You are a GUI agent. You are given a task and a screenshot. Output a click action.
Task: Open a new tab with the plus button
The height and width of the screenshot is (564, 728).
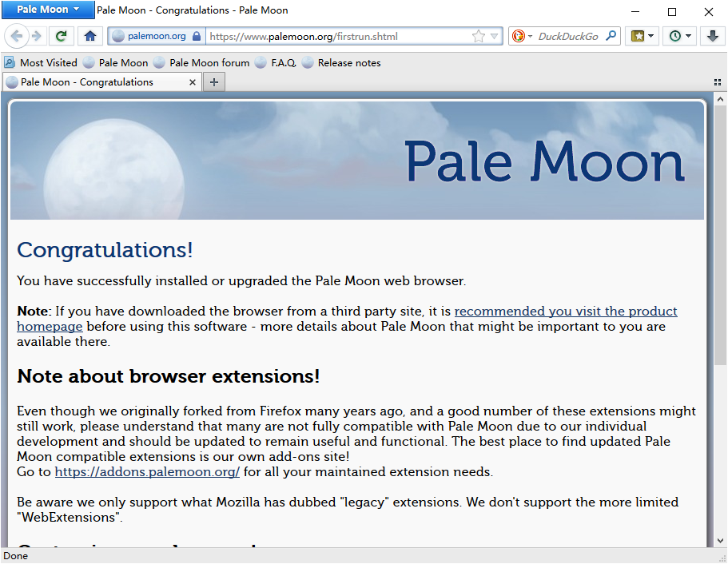click(213, 81)
